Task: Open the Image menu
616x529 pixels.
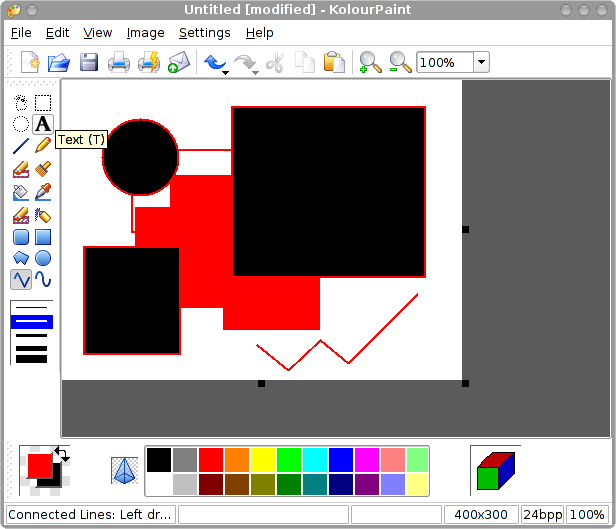Action: pos(145,33)
